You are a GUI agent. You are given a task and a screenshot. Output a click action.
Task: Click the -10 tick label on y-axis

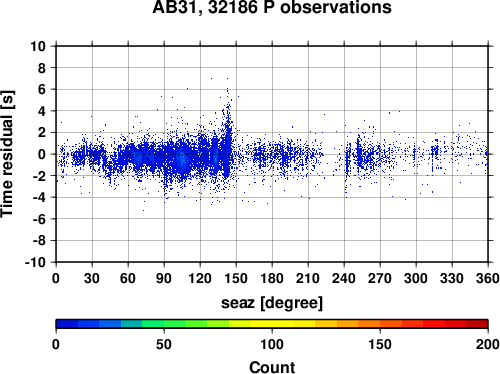(x=35, y=262)
